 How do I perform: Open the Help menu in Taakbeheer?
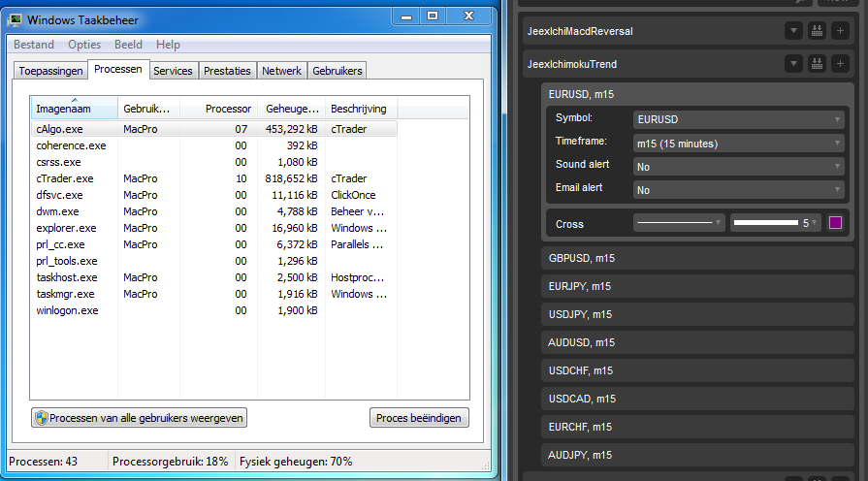(168, 45)
